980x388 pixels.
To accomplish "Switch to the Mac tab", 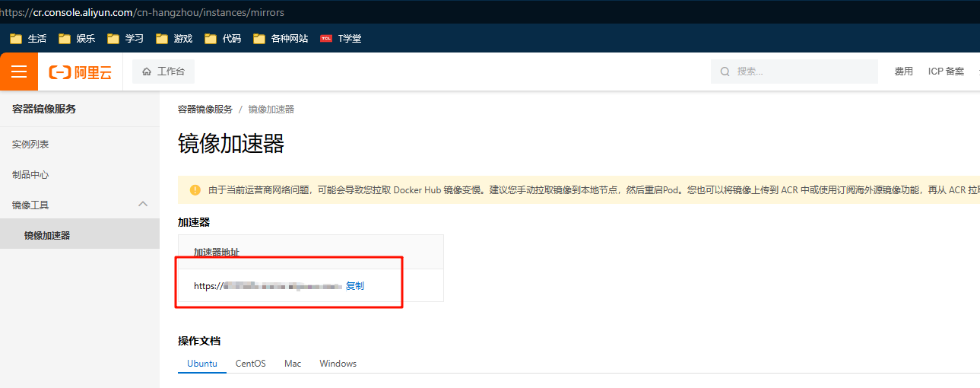I will [293, 364].
